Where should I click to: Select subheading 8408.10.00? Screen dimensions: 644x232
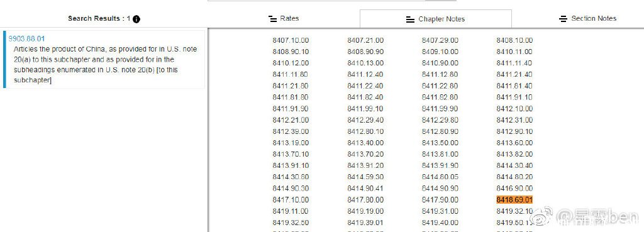click(x=514, y=40)
